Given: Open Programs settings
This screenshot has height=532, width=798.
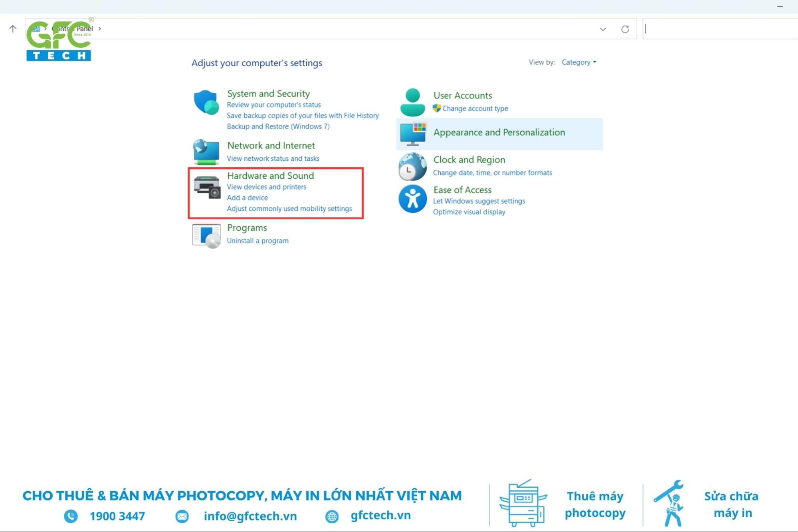Looking at the screenshot, I should pyautogui.click(x=246, y=227).
